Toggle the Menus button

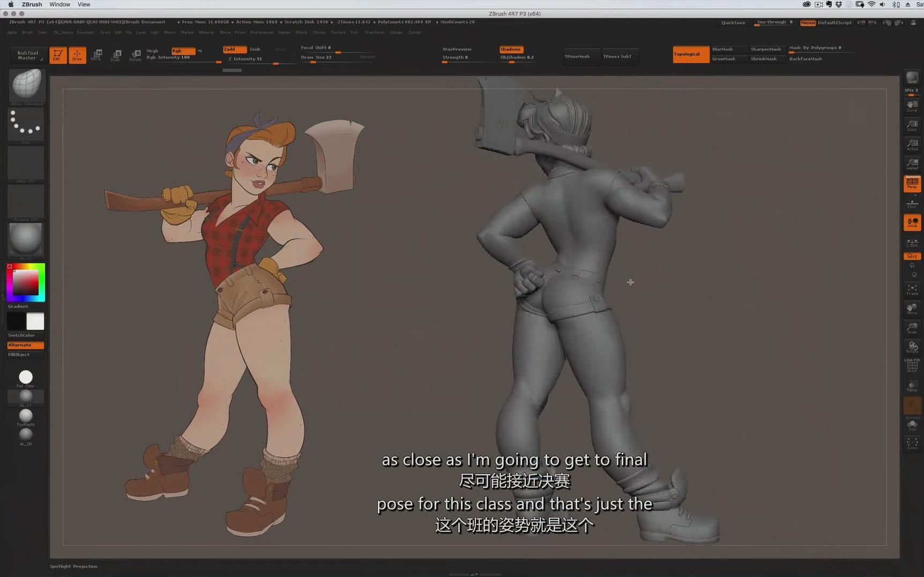pyautogui.click(x=808, y=23)
